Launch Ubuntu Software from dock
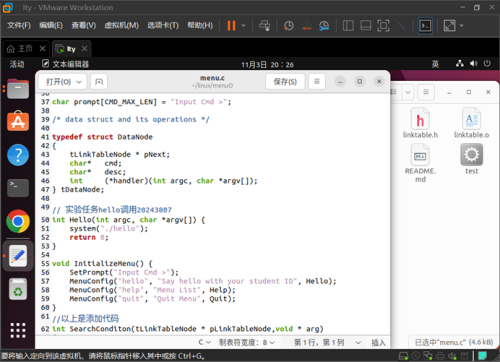Viewport: 500px width, 362px height. pos(18,121)
